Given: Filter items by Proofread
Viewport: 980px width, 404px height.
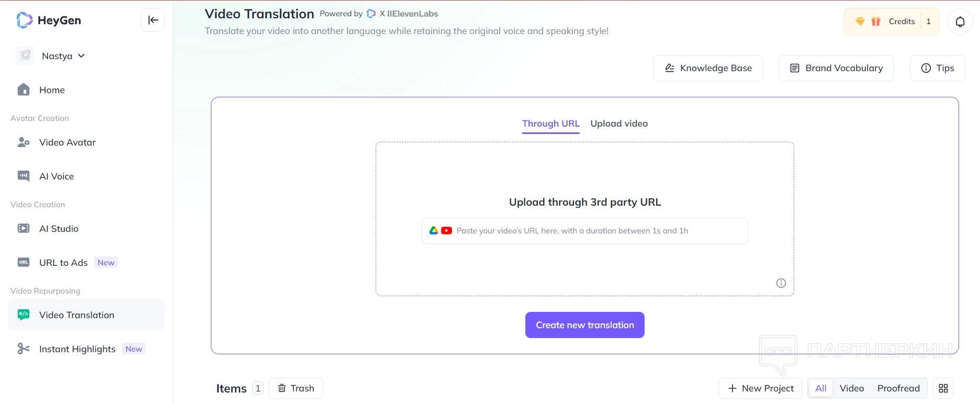Looking at the screenshot, I should pyautogui.click(x=898, y=388).
